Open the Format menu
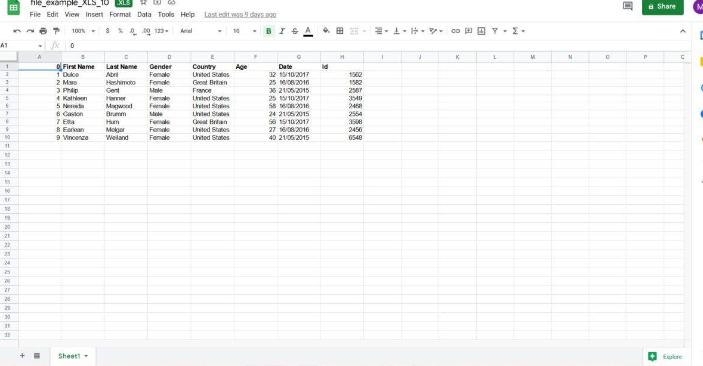The image size is (703, 366). point(120,14)
